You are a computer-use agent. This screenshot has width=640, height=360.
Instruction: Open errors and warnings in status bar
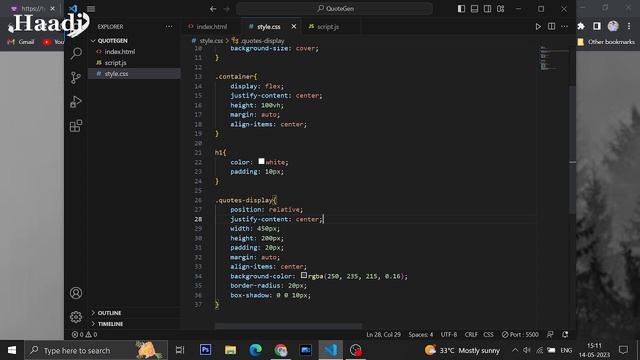pos(84,335)
